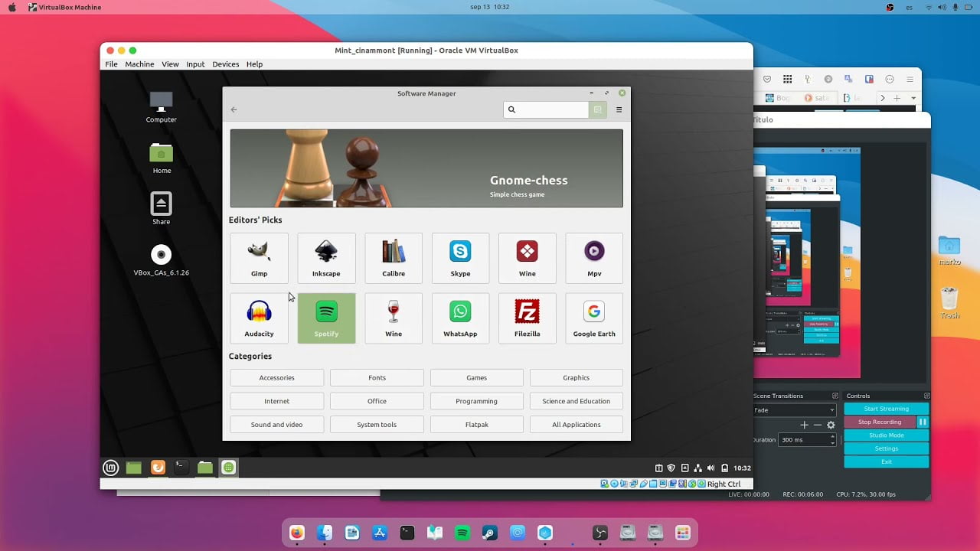980x551 pixels.
Task: Click the Software Manager search field
Action: (x=545, y=109)
